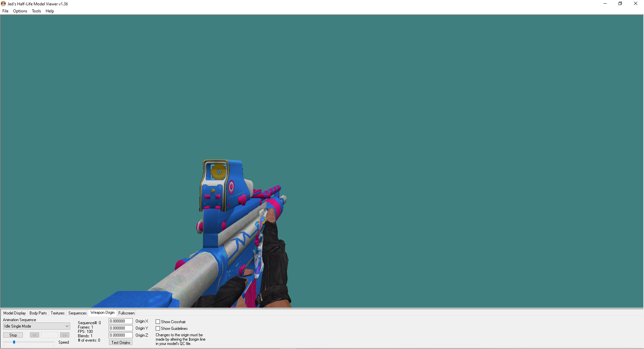The height and width of the screenshot is (349, 644).
Task: Close the Model Viewer window
Action: 636,4
